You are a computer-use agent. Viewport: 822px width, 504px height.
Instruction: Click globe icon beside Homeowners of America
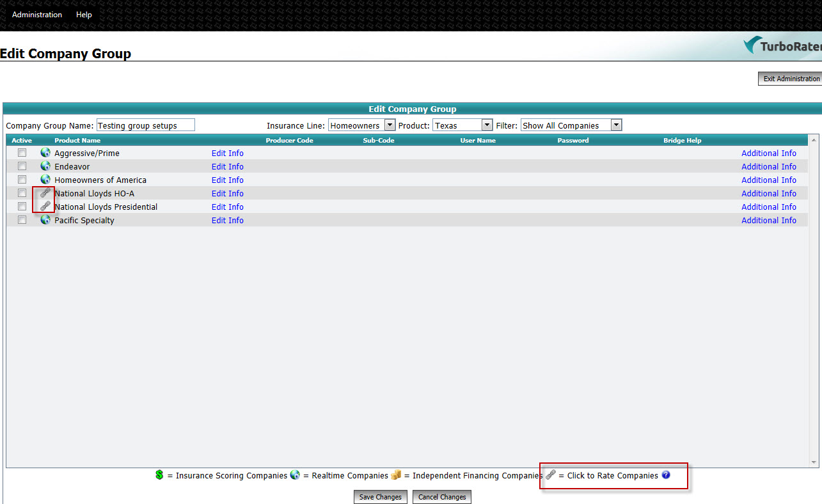click(x=45, y=180)
